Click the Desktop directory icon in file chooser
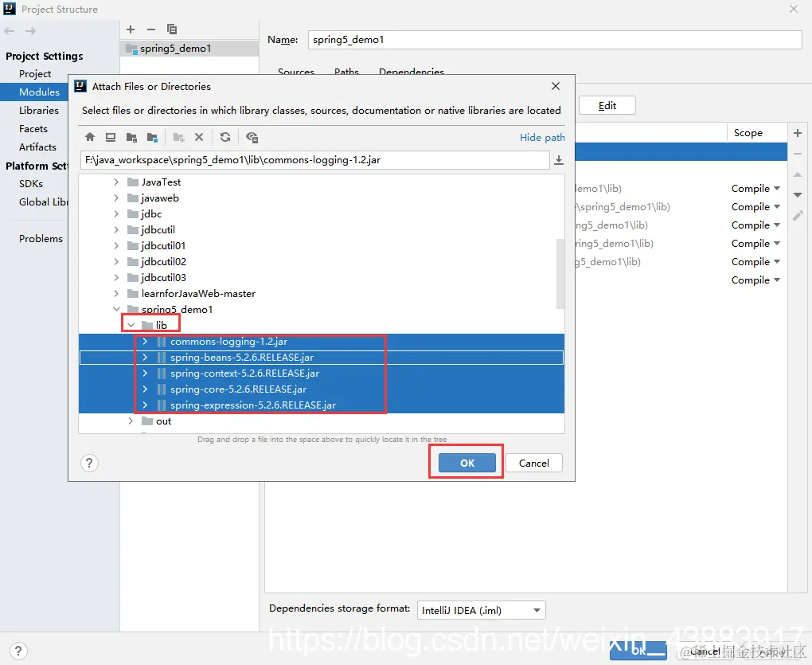Screen dimensions: 812x665 tap(111, 137)
